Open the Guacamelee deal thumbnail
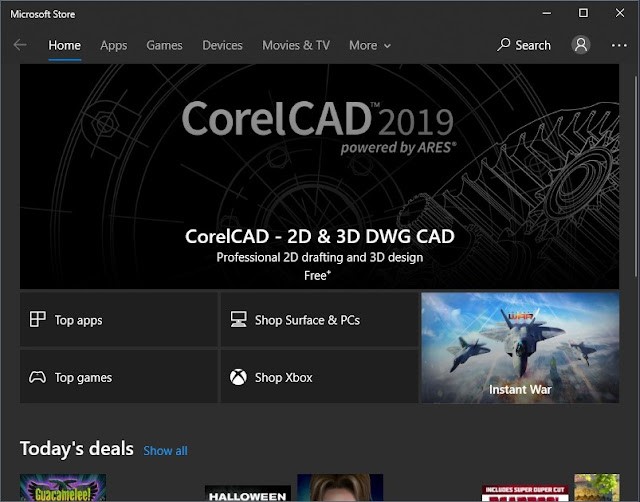Viewport: 640px width, 502px height. point(63,488)
